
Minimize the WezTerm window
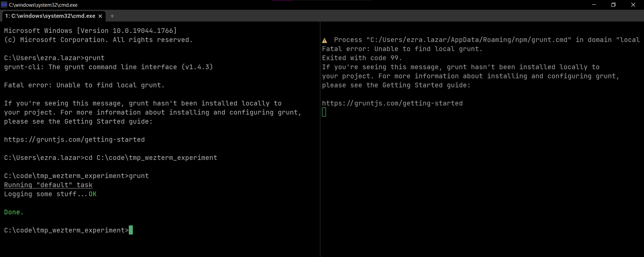tap(594, 5)
